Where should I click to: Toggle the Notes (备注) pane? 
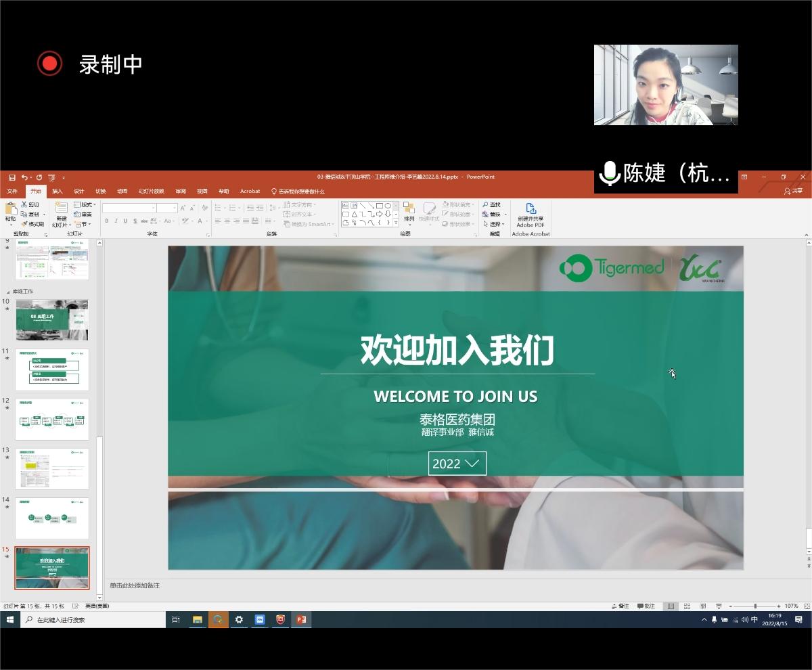point(620,606)
